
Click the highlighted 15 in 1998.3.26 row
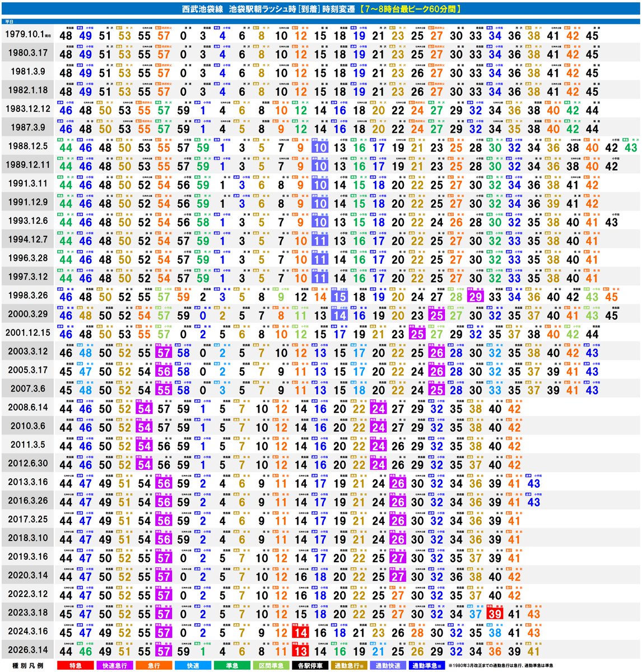point(339,297)
